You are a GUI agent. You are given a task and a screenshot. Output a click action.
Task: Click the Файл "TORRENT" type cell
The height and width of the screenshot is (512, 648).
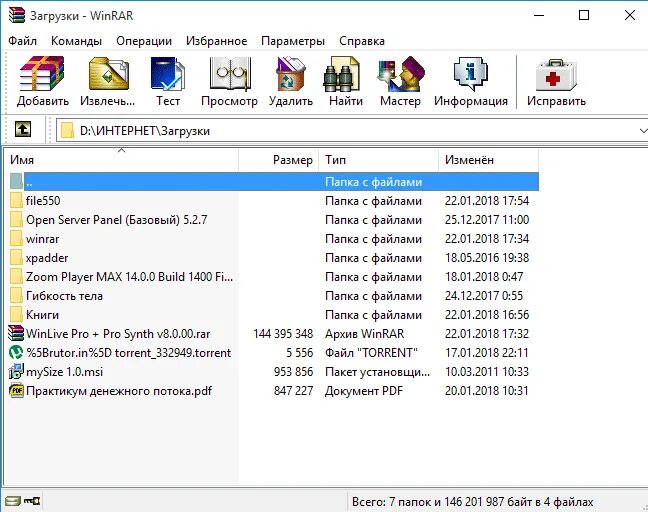click(371, 352)
